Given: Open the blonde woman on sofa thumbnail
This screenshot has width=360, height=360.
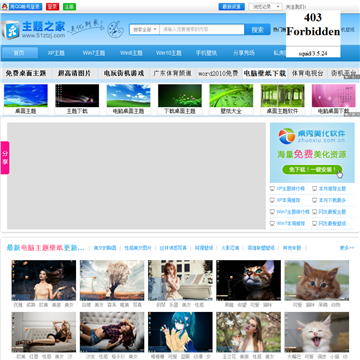Looking at the screenshot, I should (x=44, y=332).
